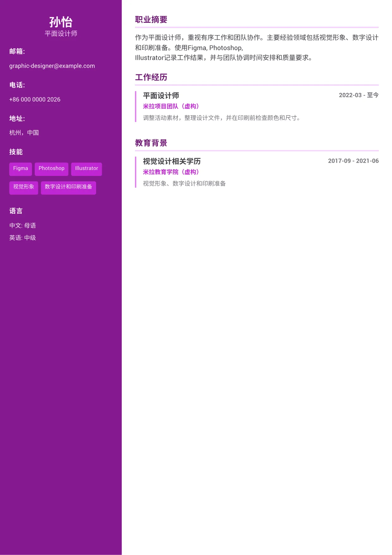Viewport: 392px width, 555px height.
Task: Click the 英语: 中级 language entry
Action: [x=22, y=238]
